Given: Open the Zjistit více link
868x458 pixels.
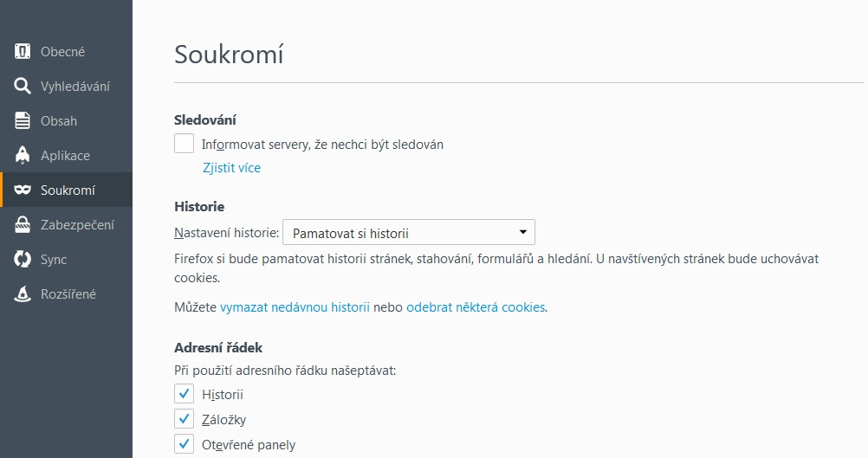Looking at the screenshot, I should 231,168.
